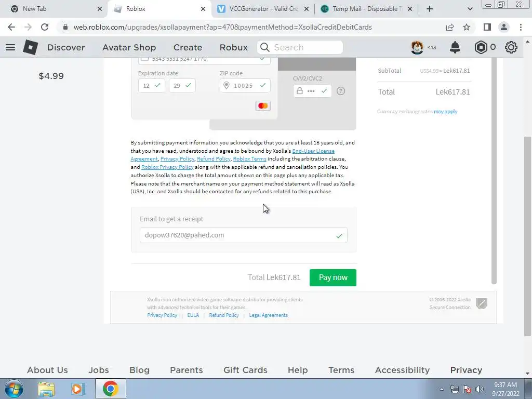Click the CVV help question mark
The width and height of the screenshot is (532, 399).
(341, 91)
